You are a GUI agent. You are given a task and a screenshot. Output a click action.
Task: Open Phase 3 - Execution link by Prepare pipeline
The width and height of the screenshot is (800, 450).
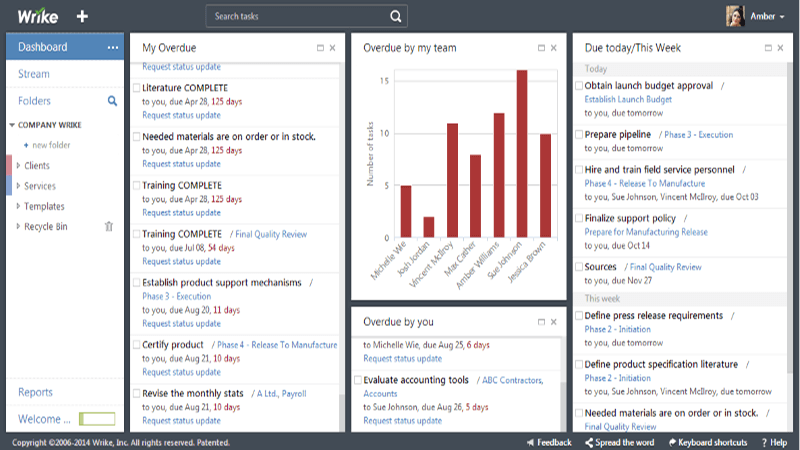[698, 135]
